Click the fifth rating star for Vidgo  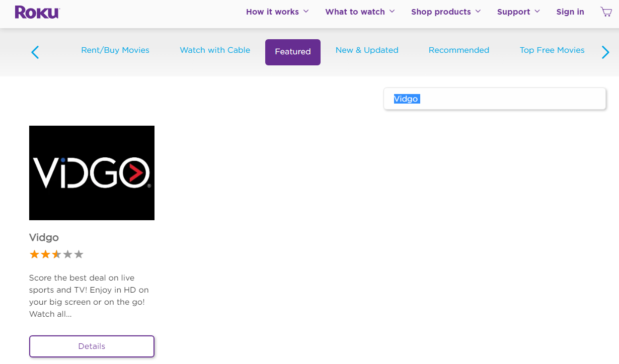click(79, 254)
